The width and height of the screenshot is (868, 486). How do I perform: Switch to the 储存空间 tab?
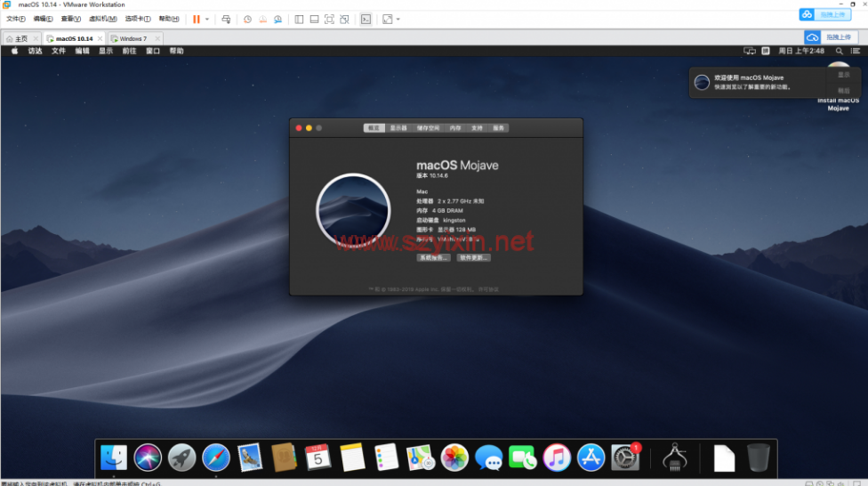pyautogui.click(x=428, y=128)
